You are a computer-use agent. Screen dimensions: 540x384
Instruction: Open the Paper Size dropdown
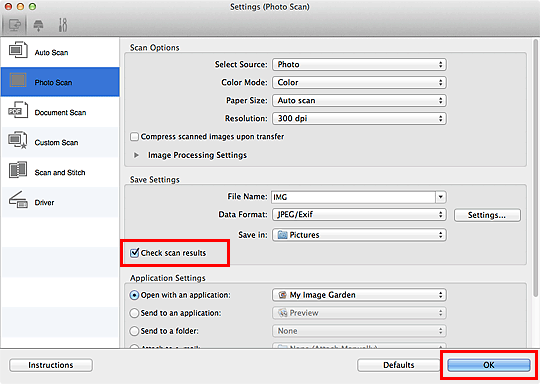coord(359,100)
